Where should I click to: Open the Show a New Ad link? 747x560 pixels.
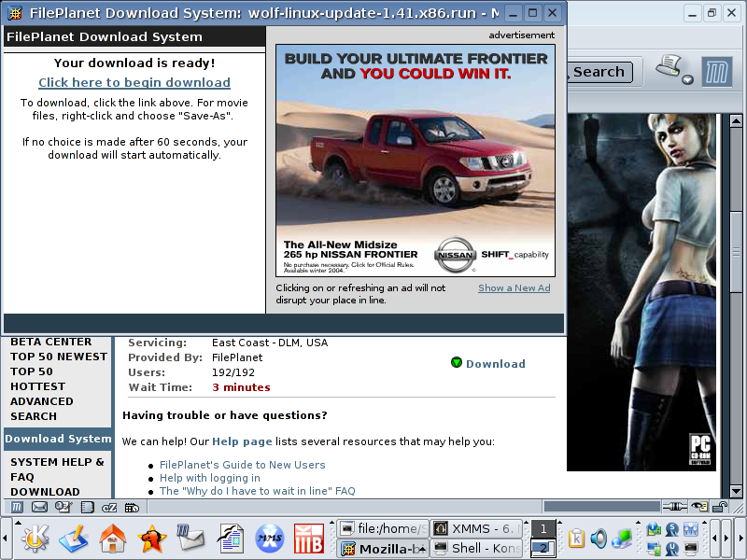pos(514,288)
